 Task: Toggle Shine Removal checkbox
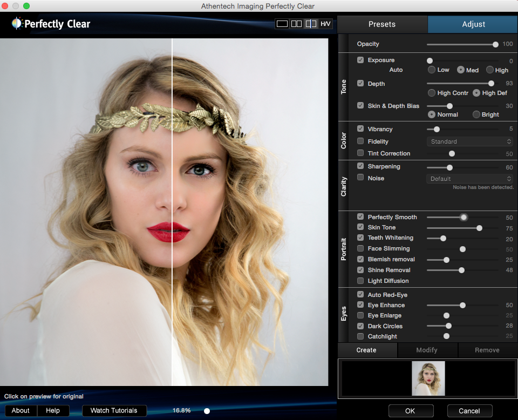click(360, 270)
